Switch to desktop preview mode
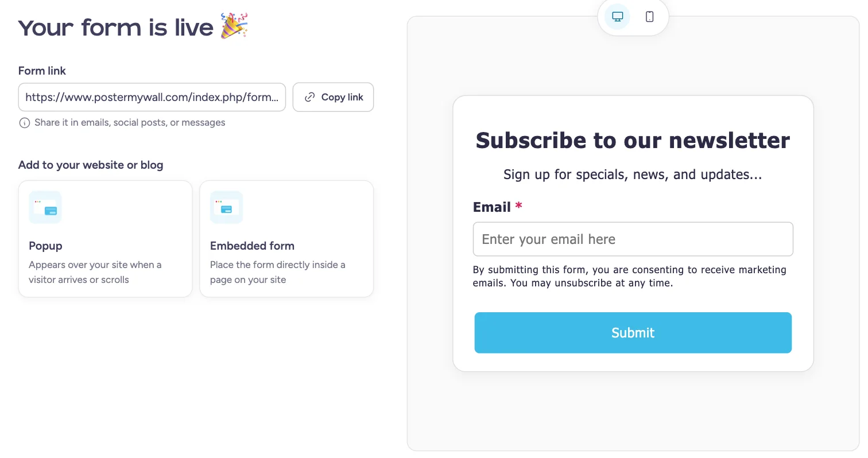Viewport: 868px width, 458px height. (617, 17)
